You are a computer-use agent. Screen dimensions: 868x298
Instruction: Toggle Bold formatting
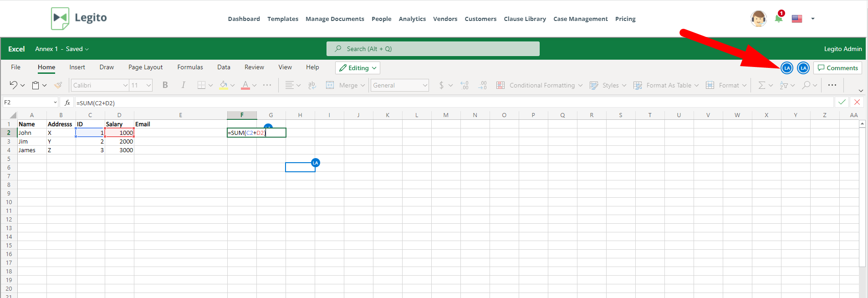[165, 85]
